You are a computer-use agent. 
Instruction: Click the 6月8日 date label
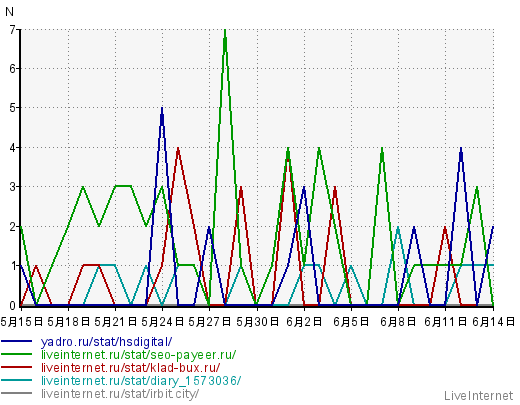[x=398, y=322]
